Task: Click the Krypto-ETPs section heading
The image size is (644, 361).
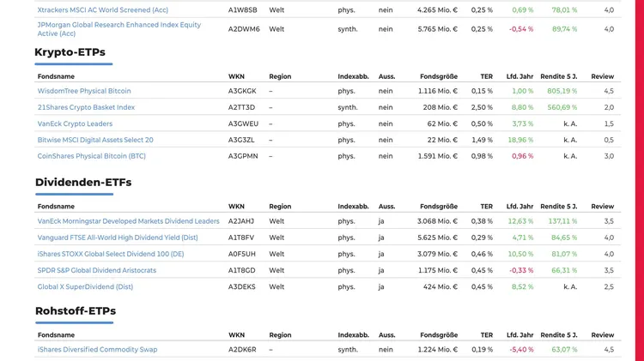Action: tap(70, 52)
